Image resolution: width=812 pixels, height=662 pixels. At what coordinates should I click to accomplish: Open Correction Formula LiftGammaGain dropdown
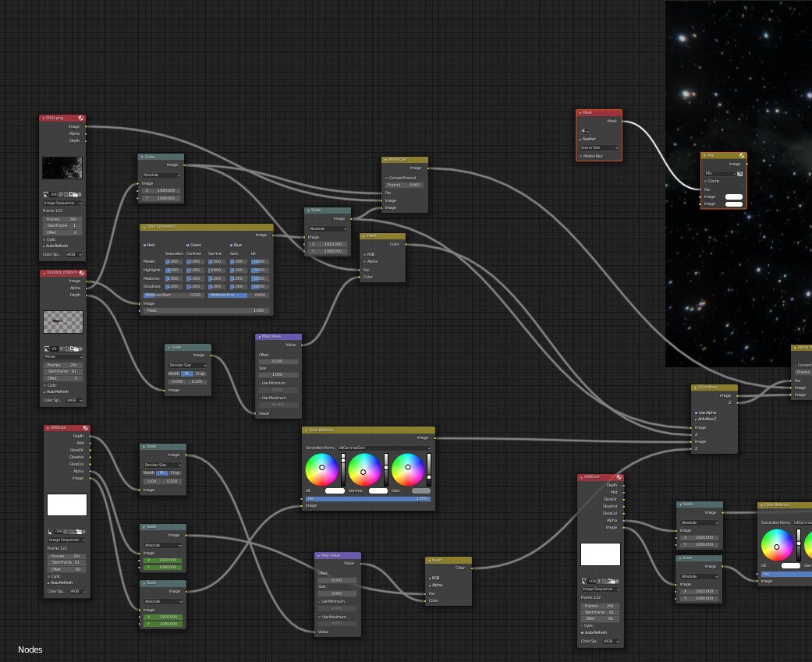point(384,448)
